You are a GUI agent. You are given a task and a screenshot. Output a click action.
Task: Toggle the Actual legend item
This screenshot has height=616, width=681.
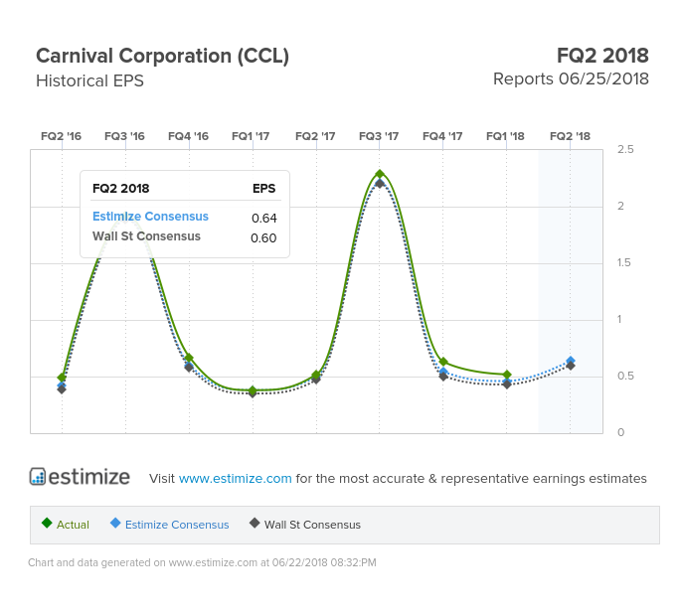click(x=66, y=524)
